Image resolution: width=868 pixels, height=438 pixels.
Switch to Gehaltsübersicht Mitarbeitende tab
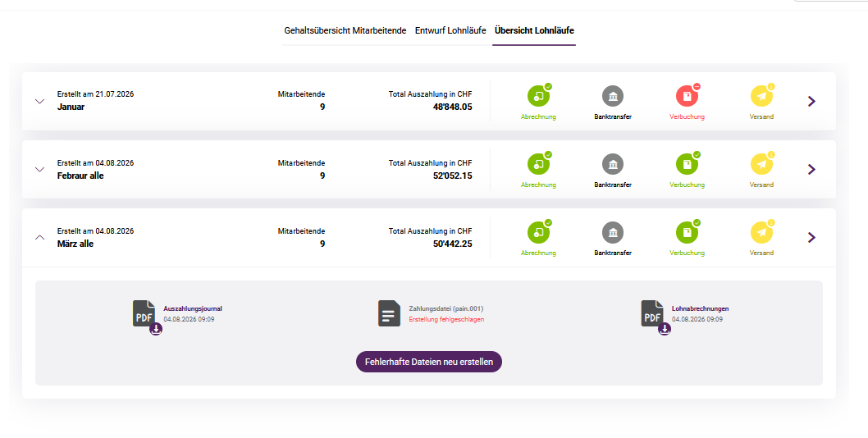[x=345, y=30]
